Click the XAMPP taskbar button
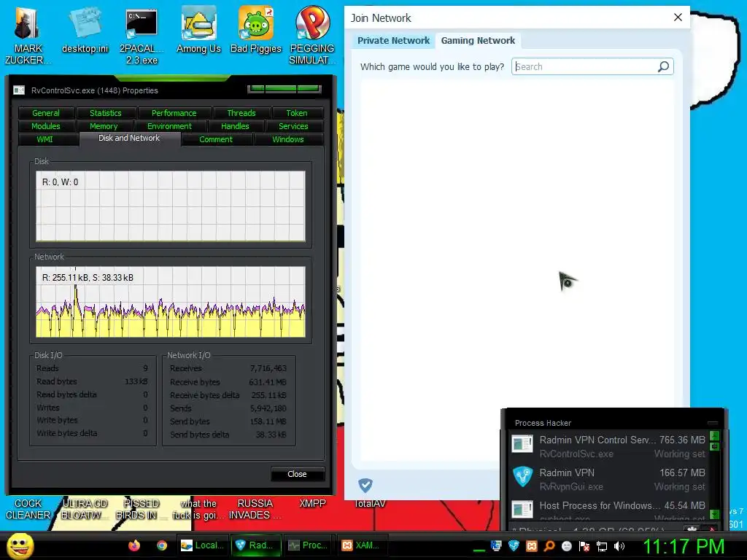Image resolution: width=747 pixels, height=560 pixels. pyautogui.click(x=363, y=545)
